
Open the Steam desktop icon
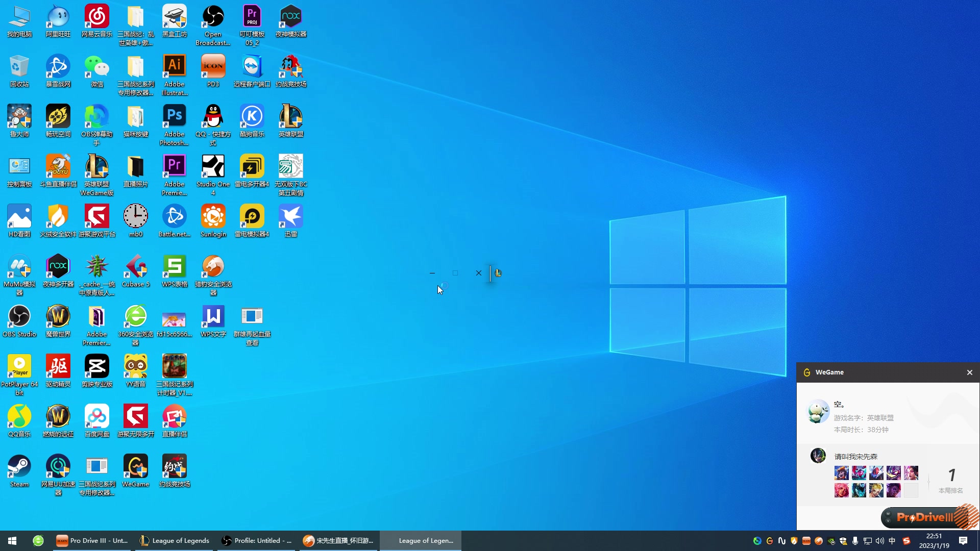tap(19, 466)
